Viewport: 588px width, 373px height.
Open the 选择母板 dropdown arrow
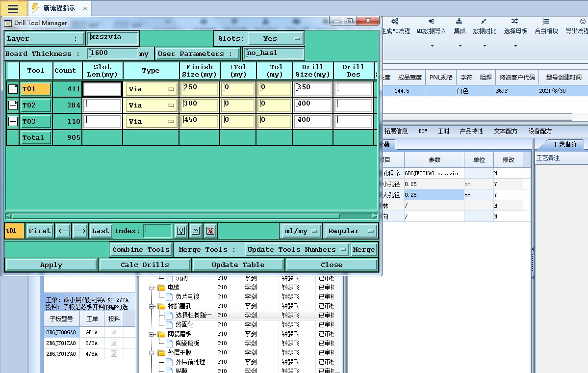pyautogui.click(x=515, y=46)
